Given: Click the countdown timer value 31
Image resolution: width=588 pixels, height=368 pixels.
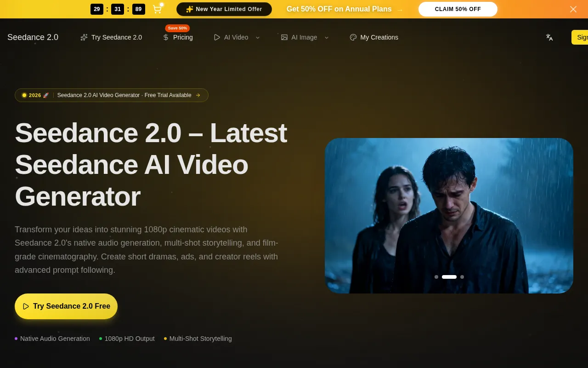Looking at the screenshot, I should (118, 9).
